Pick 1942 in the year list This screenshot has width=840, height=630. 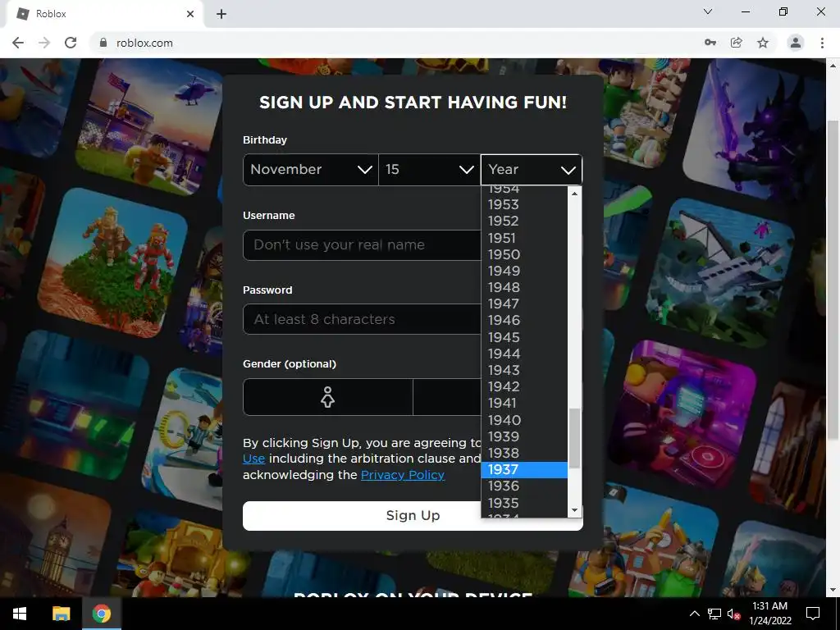pos(524,387)
